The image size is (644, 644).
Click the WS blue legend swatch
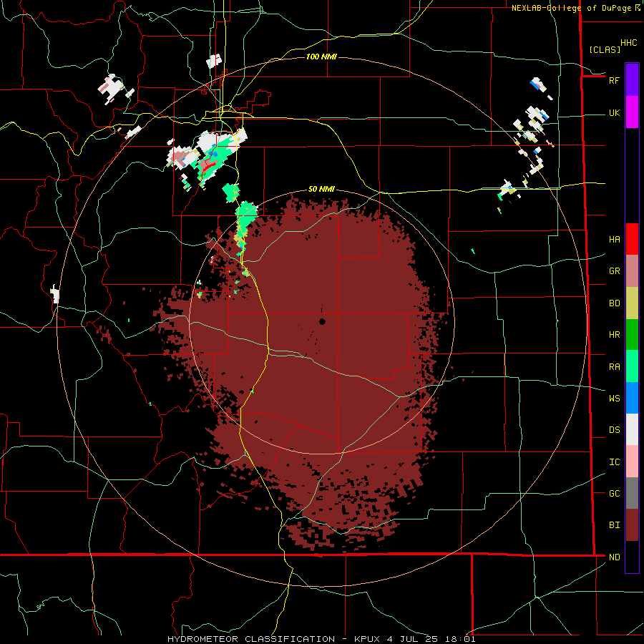(x=632, y=398)
